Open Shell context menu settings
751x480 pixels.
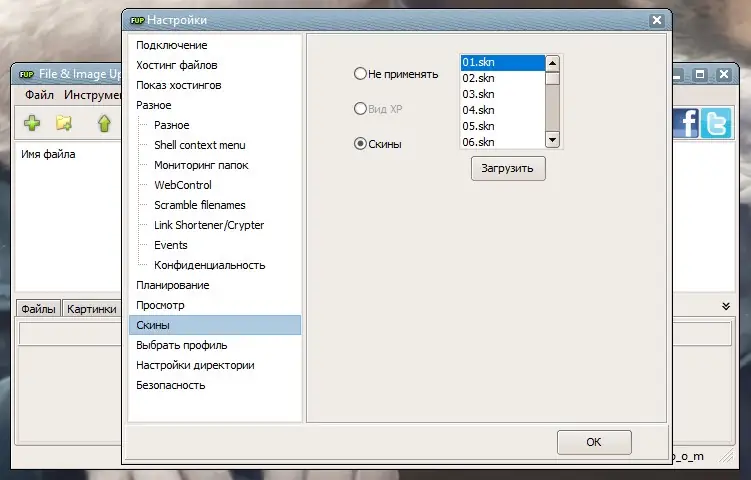[x=200, y=145]
